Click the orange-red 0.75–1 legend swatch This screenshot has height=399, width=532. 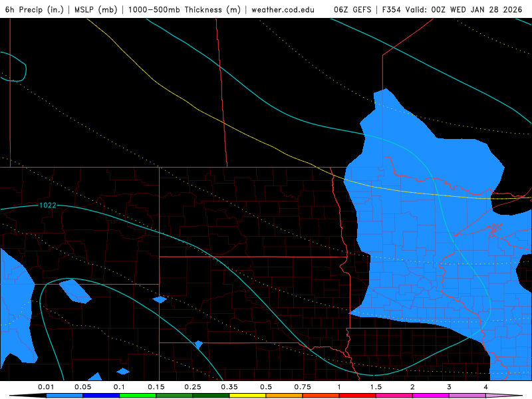click(321, 396)
